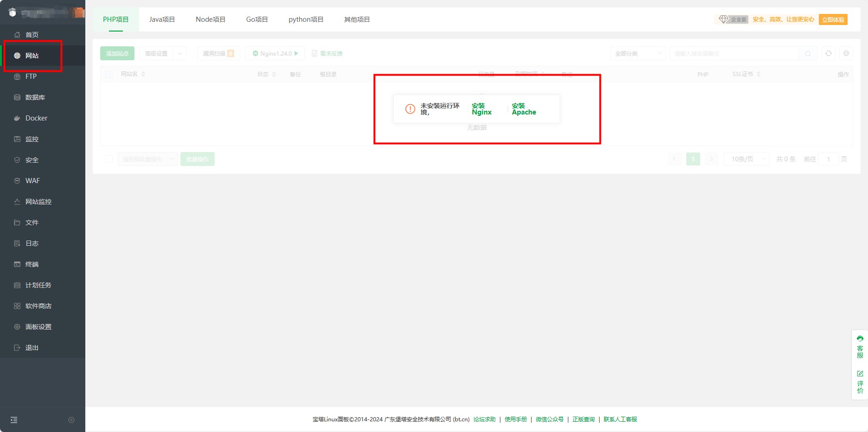The width and height of the screenshot is (868, 432).
Task: Open the 文件 folder icon
Action: tap(17, 222)
